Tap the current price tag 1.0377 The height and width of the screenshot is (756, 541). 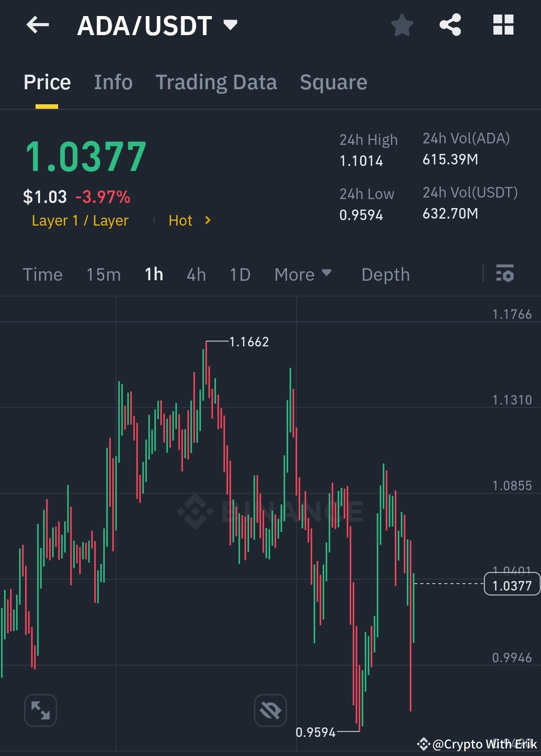click(511, 584)
